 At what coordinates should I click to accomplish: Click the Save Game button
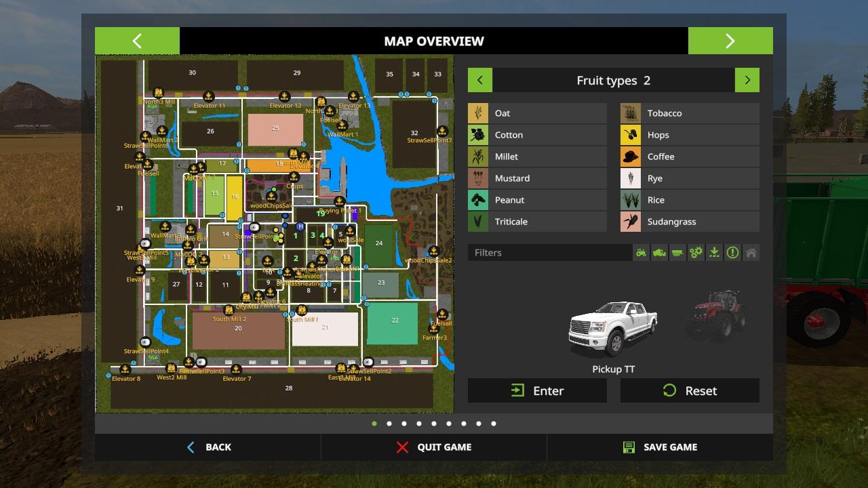click(659, 447)
